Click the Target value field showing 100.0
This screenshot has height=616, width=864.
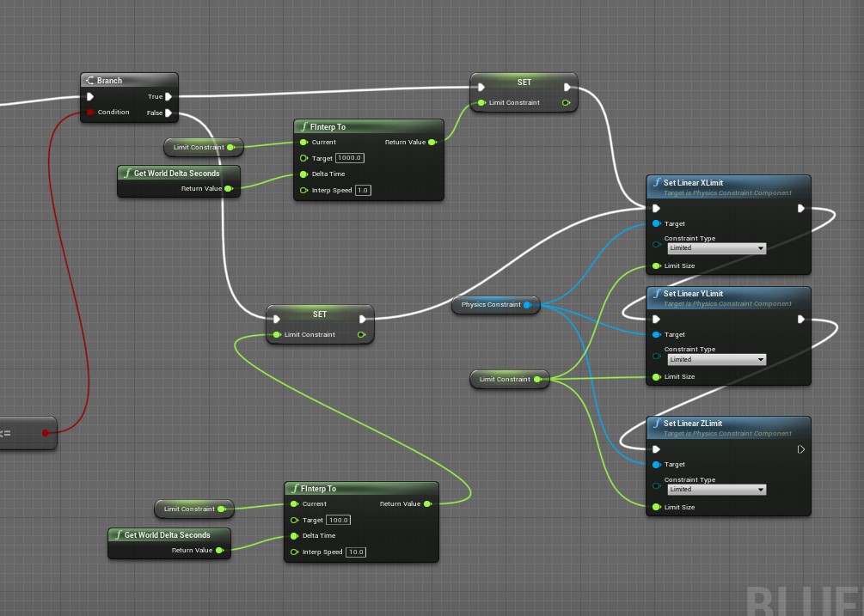(x=338, y=521)
